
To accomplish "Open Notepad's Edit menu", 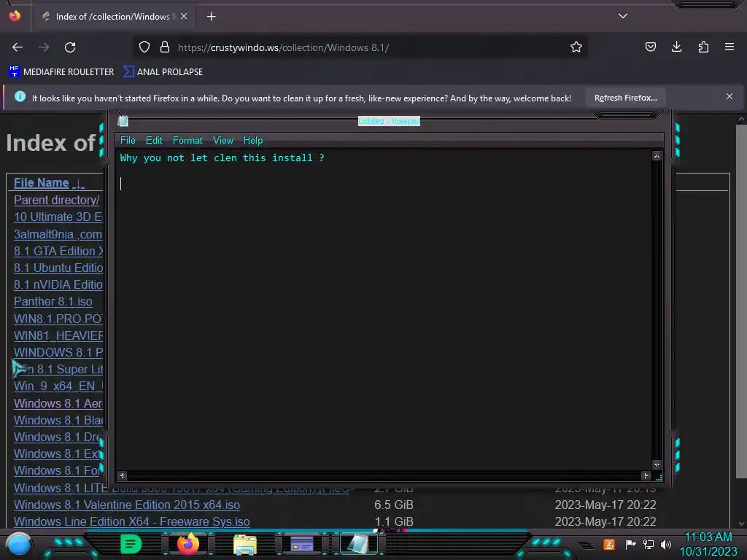I will 154,140.
